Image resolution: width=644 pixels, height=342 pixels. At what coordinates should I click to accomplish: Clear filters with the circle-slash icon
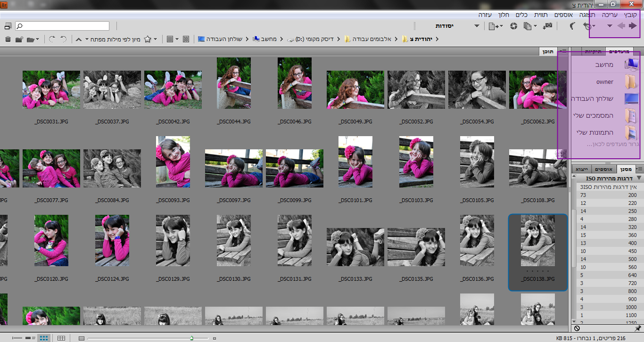(577, 328)
